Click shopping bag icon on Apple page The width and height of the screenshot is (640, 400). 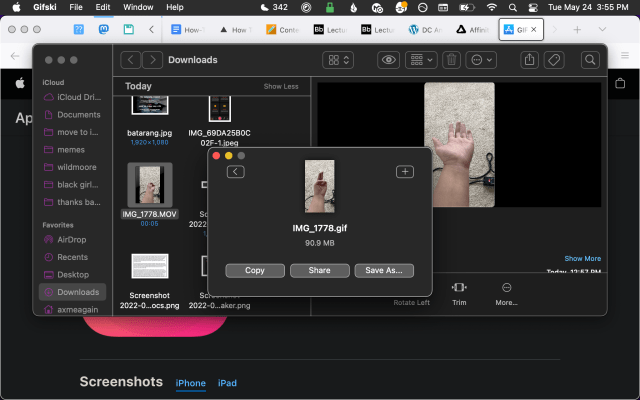[620, 83]
